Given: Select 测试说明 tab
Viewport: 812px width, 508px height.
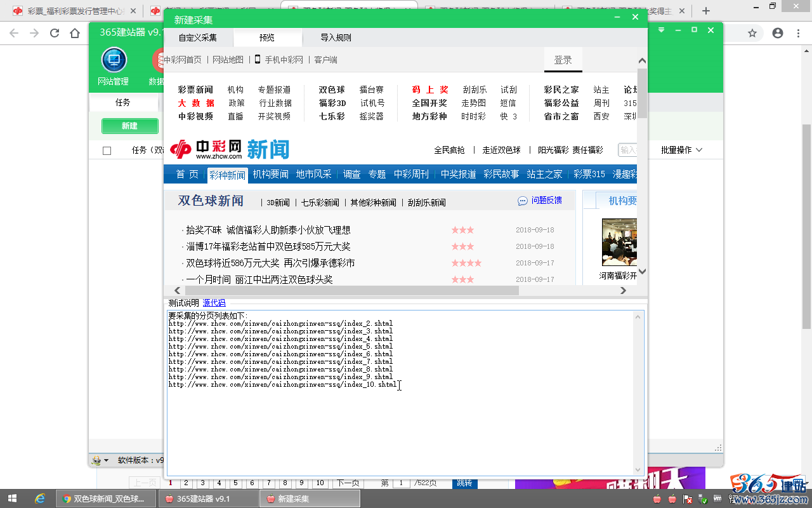Looking at the screenshot, I should [184, 303].
